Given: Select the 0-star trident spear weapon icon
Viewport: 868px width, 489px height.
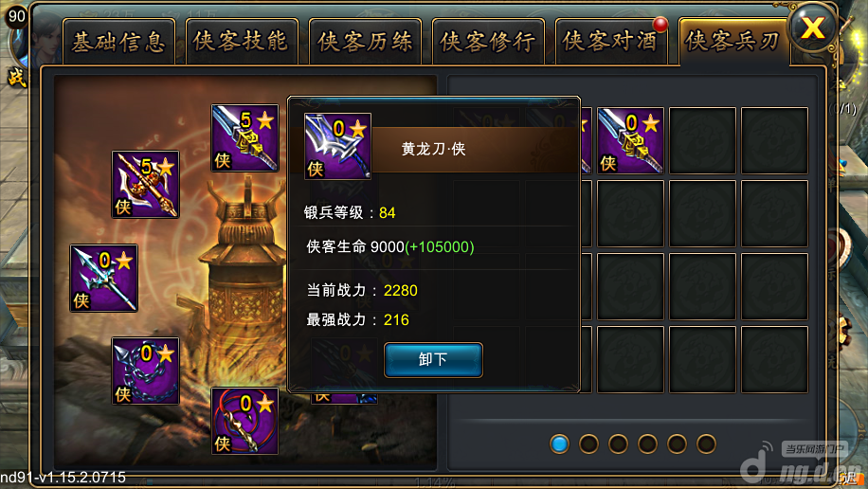Looking at the screenshot, I should (x=103, y=278).
